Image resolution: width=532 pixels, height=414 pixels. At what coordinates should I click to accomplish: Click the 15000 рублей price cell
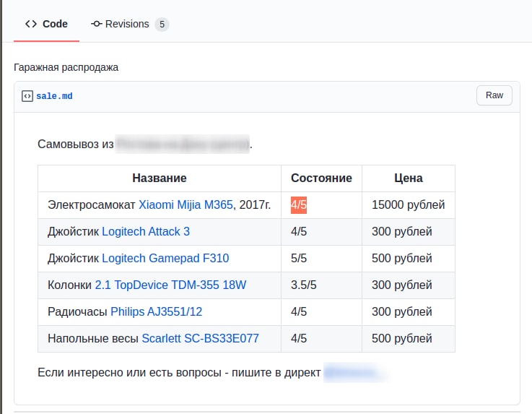[x=408, y=204]
